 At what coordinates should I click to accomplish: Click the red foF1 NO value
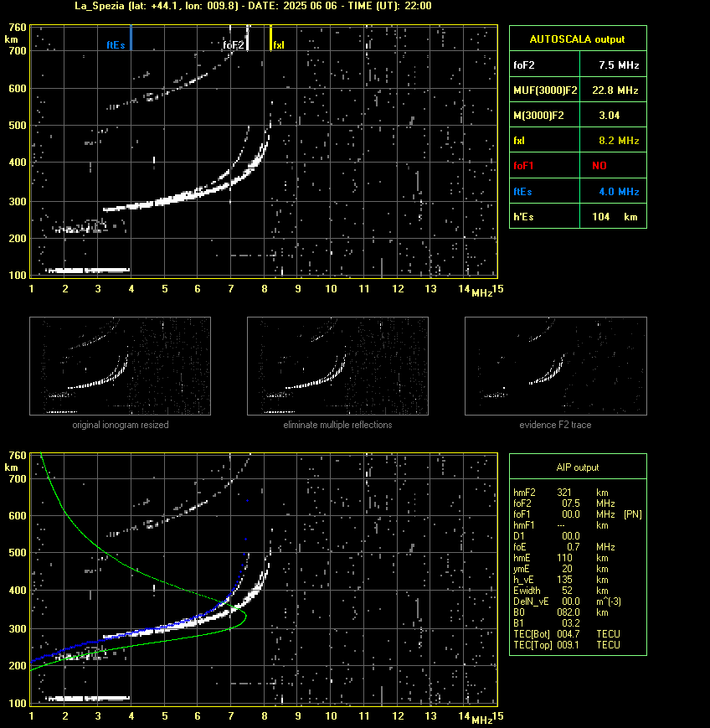click(x=599, y=165)
